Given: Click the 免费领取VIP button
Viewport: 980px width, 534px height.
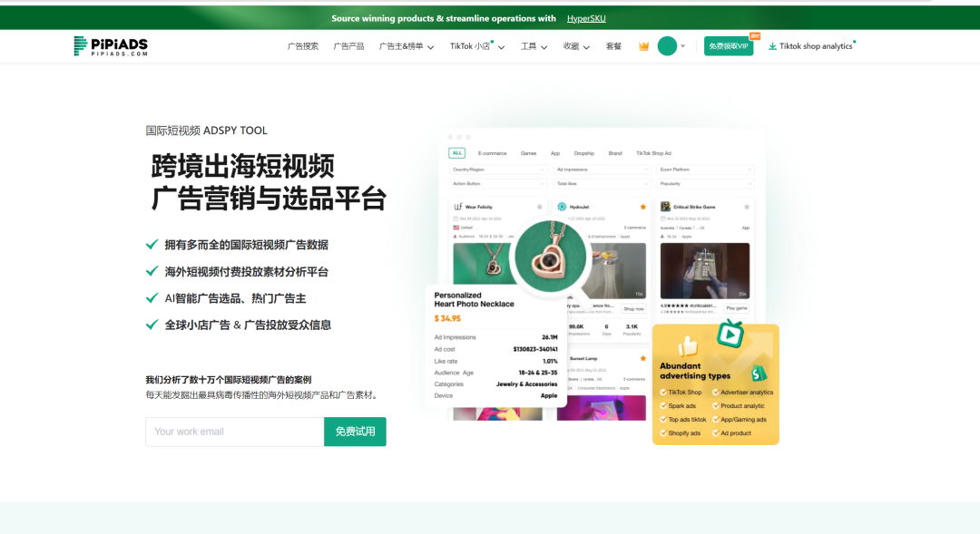Looking at the screenshot, I should click(x=729, y=44).
